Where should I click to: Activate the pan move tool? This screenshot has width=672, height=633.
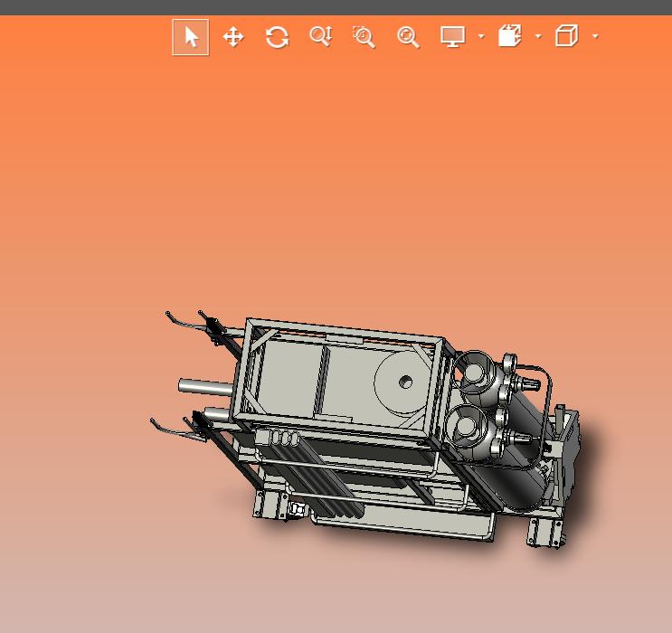(233, 37)
